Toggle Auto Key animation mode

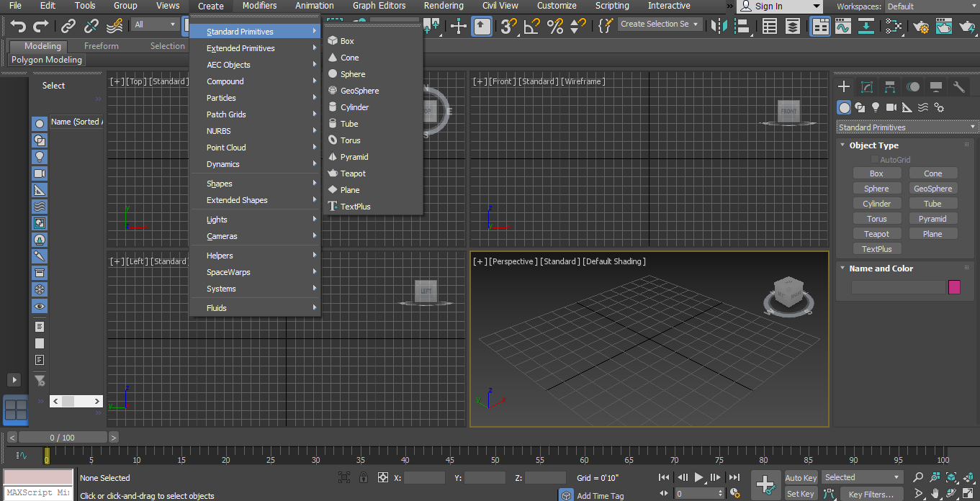(801, 478)
